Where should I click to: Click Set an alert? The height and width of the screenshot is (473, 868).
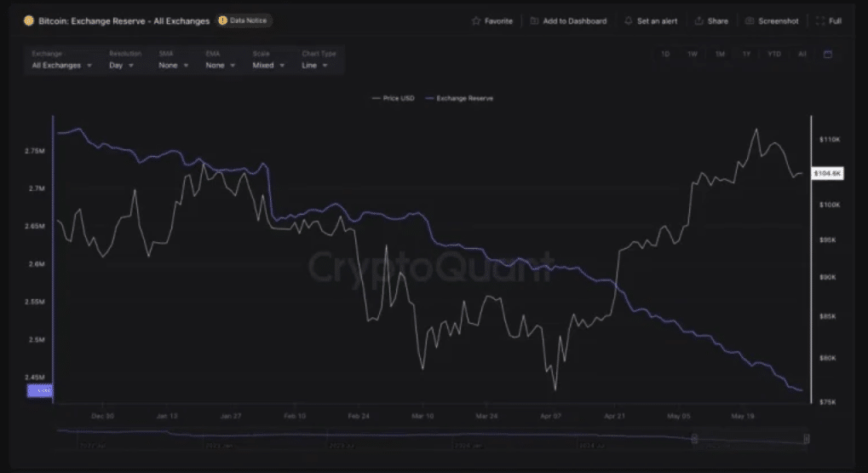click(x=651, y=21)
